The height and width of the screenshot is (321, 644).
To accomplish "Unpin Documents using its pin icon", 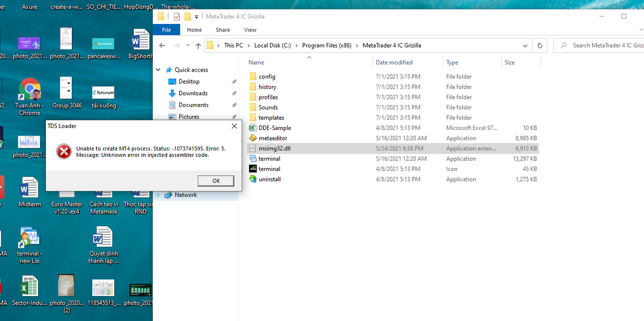I will [234, 105].
